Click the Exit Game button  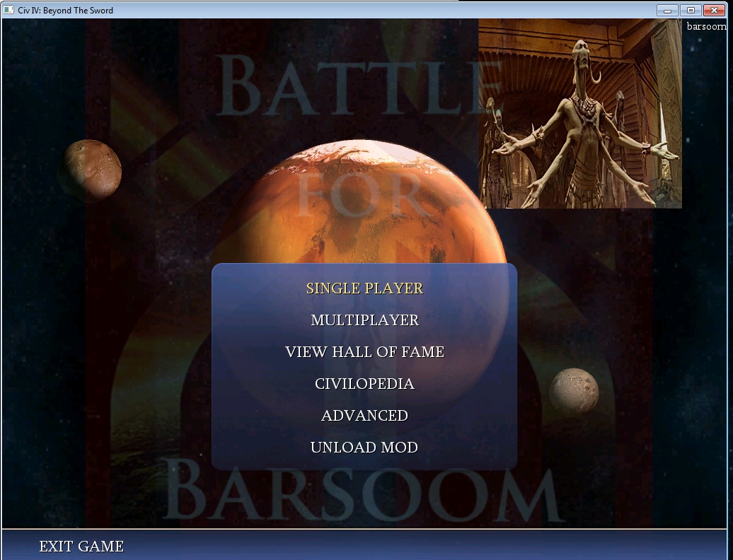coord(81,546)
